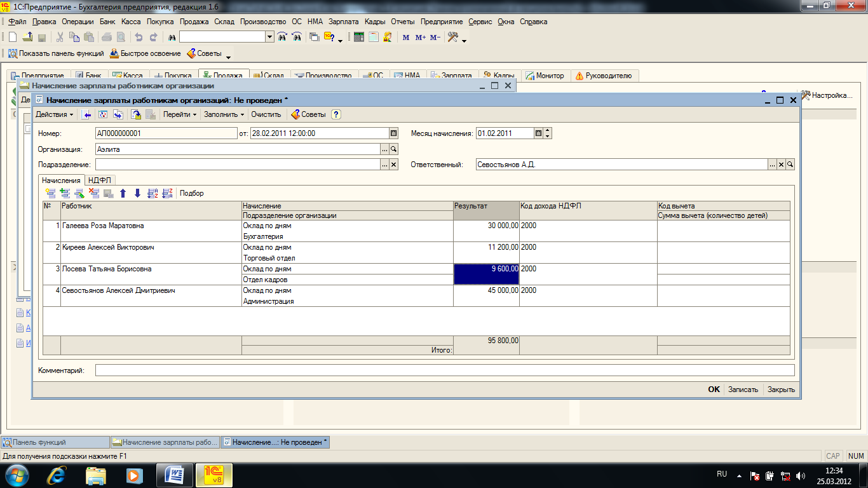Switch to the Руководителю panel tab
The image size is (868, 488).
click(x=604, y=76)
